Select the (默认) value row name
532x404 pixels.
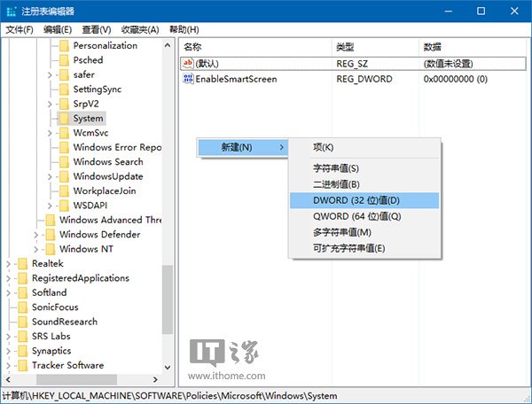coord(207,64)
